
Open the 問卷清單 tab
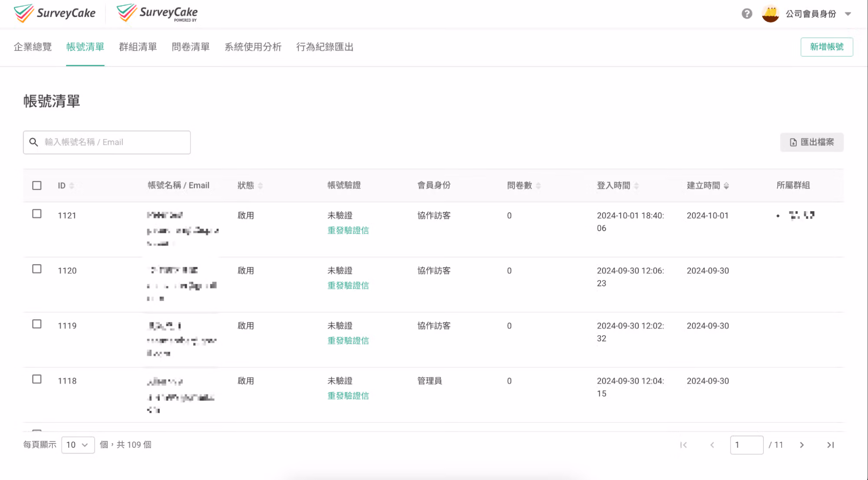click(191, 47)
